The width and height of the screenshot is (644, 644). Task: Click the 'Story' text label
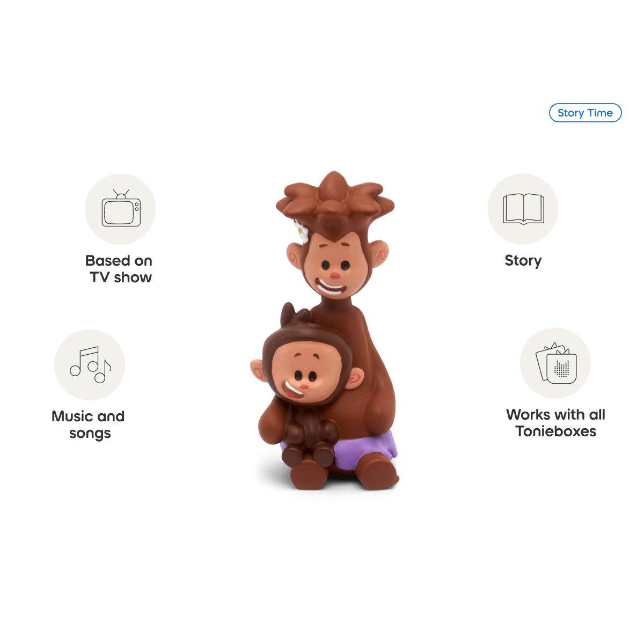[523, 261]
